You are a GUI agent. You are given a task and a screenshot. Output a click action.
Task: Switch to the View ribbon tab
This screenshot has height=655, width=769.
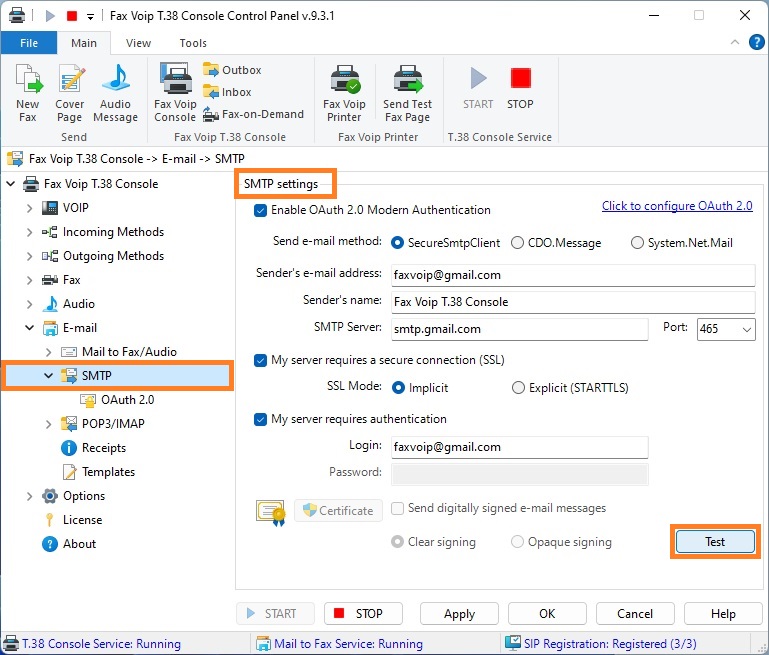click(x=138, y=43)
